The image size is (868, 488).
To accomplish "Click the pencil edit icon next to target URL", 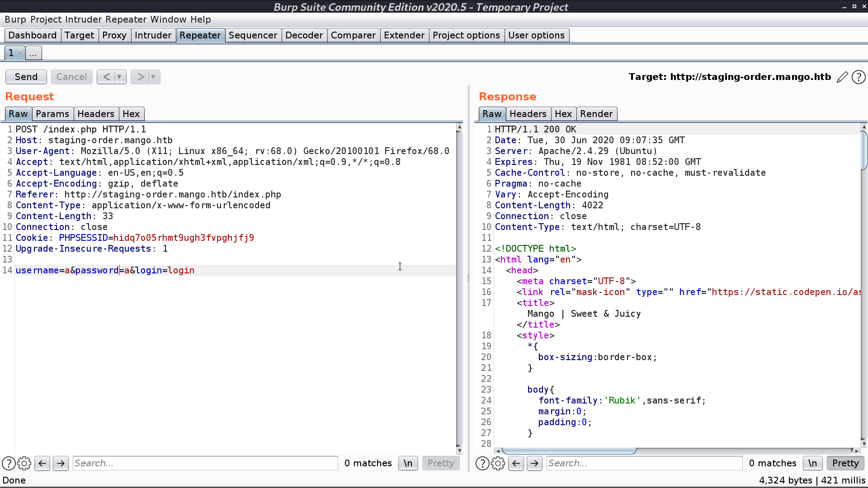I will coord(843,76).
